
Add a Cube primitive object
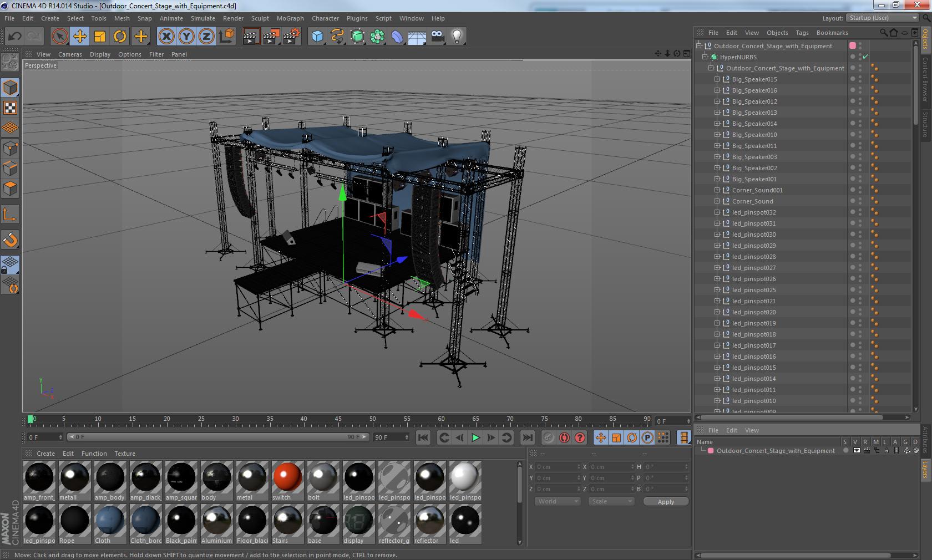[x=317, y=37]
